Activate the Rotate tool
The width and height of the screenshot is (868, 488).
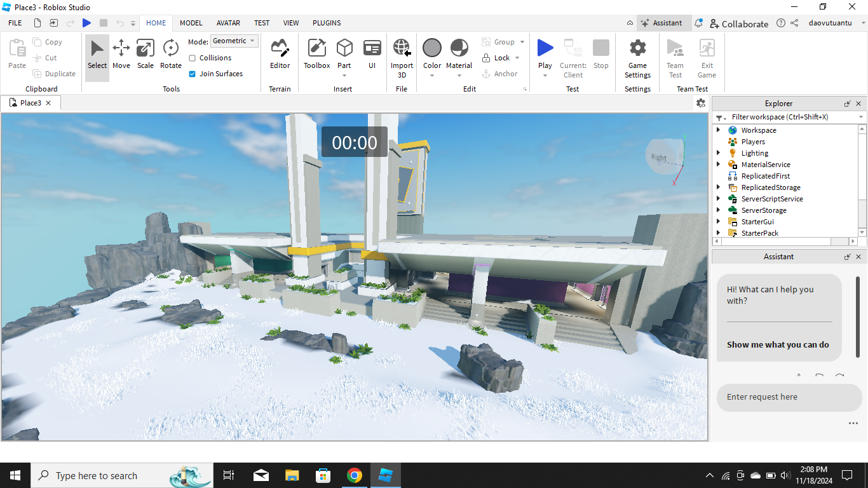tap(170, 55)
